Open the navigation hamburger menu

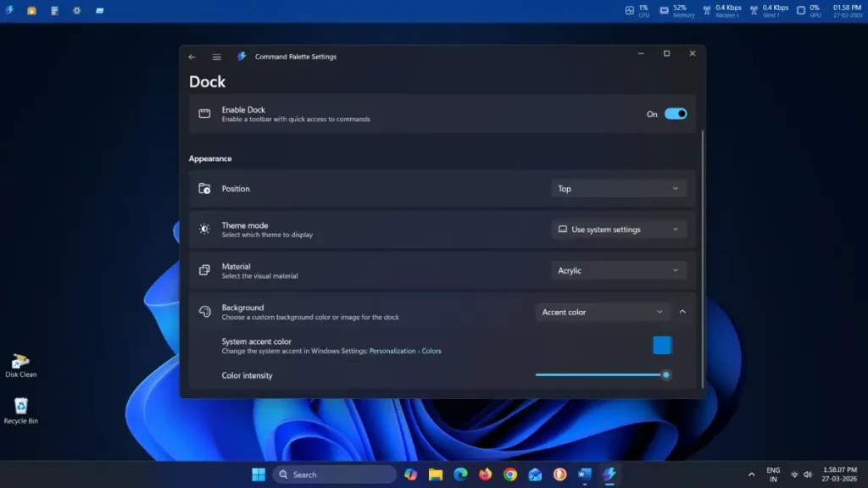pos(216,56)
